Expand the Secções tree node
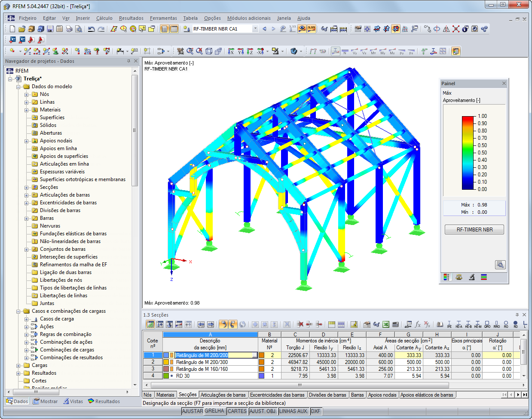The image size is (532, 419). tap(27, 187)
